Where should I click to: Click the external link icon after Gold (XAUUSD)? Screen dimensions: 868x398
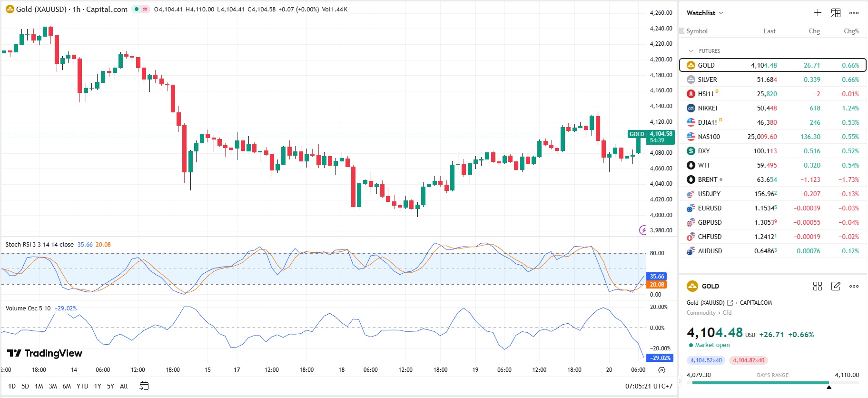tap(730, 303)
